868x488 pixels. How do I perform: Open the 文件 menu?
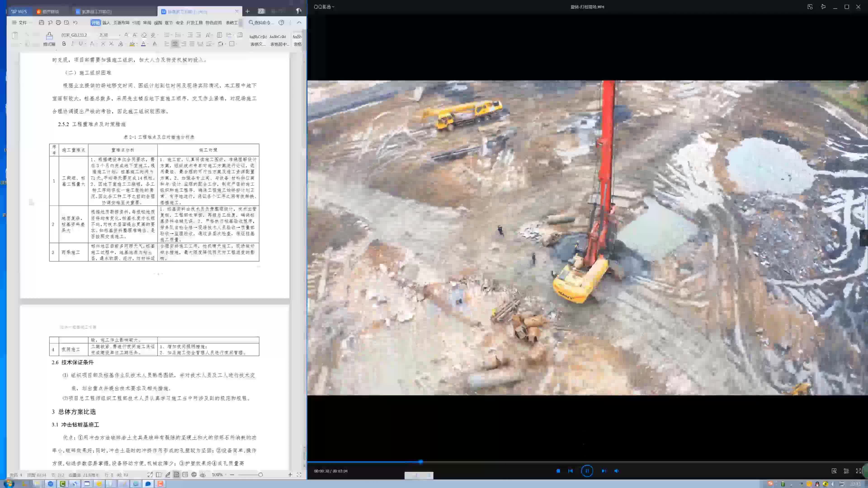click(19, 23)
